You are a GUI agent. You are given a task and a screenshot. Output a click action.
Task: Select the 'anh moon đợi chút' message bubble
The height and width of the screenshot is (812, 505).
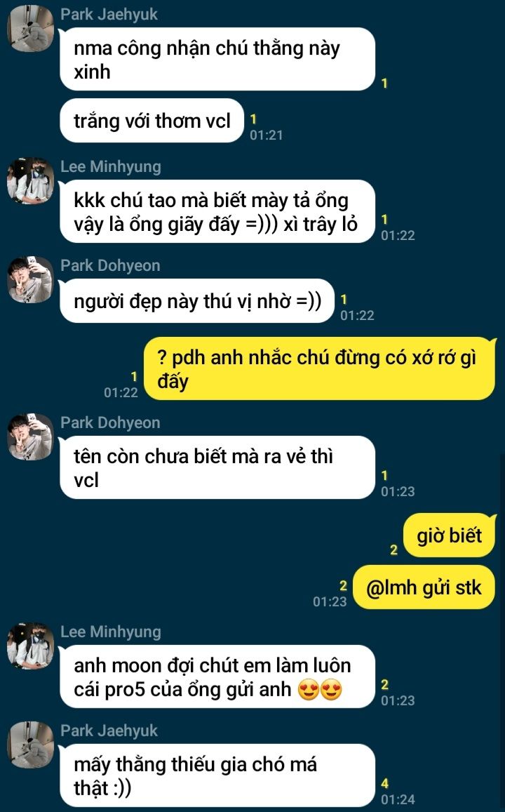pos(217,677)
